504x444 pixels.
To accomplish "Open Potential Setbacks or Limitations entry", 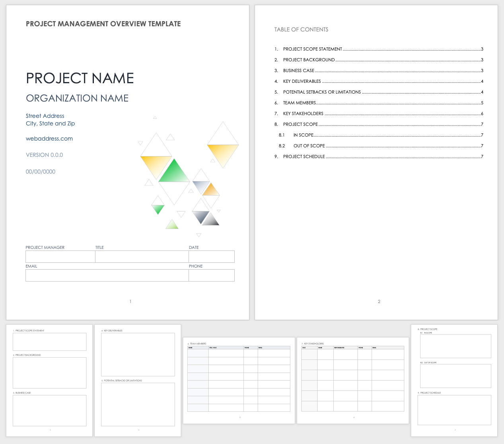I will click(321, 92).
